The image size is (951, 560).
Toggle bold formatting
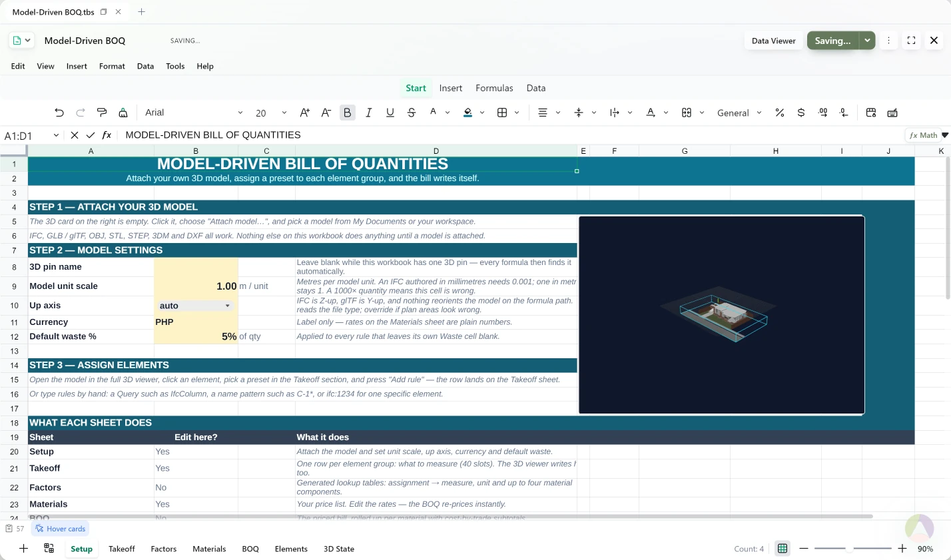click(347, 113)
